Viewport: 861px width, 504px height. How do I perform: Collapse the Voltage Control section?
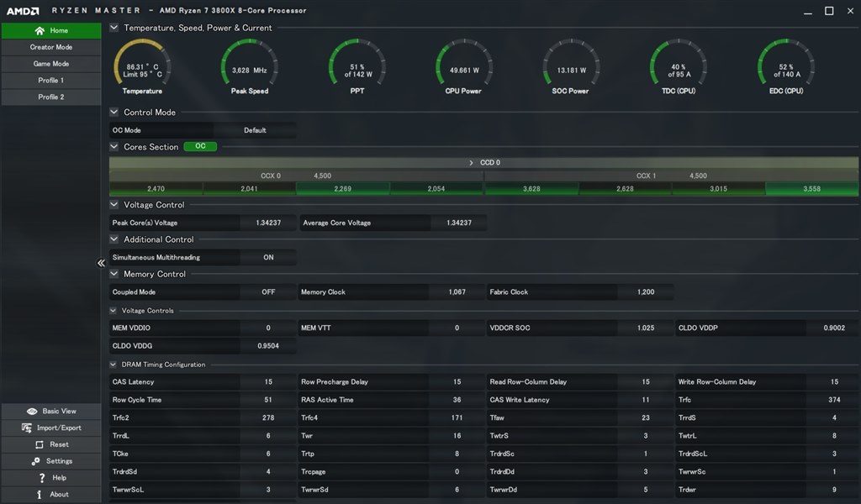click(114, 205)
